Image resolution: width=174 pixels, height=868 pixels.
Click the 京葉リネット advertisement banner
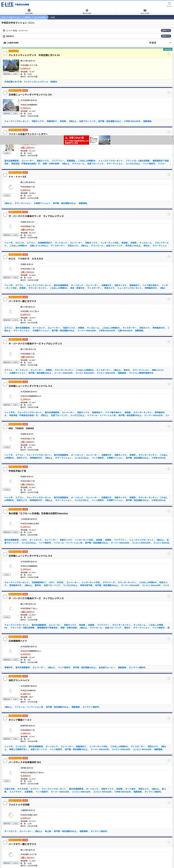[87, 140]
